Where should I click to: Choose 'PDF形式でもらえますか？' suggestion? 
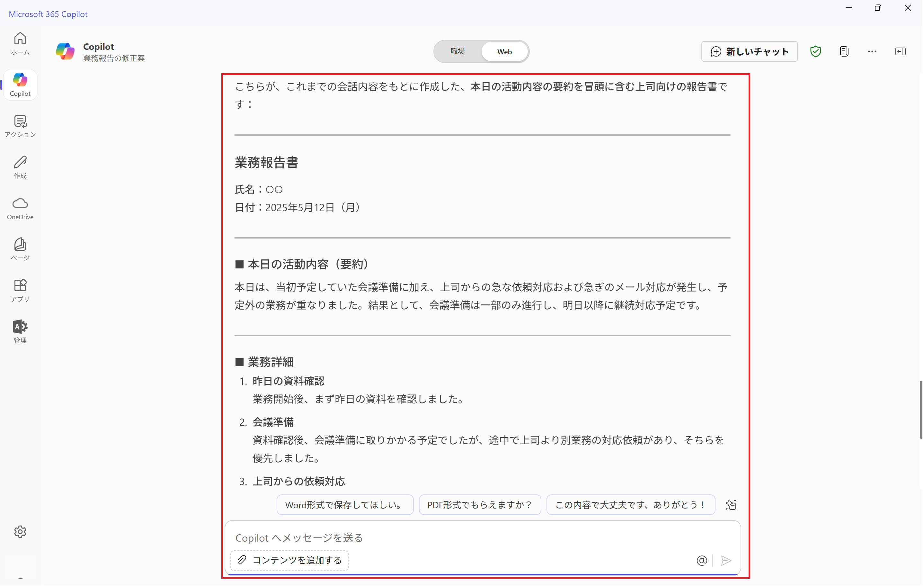coord(480,505)
